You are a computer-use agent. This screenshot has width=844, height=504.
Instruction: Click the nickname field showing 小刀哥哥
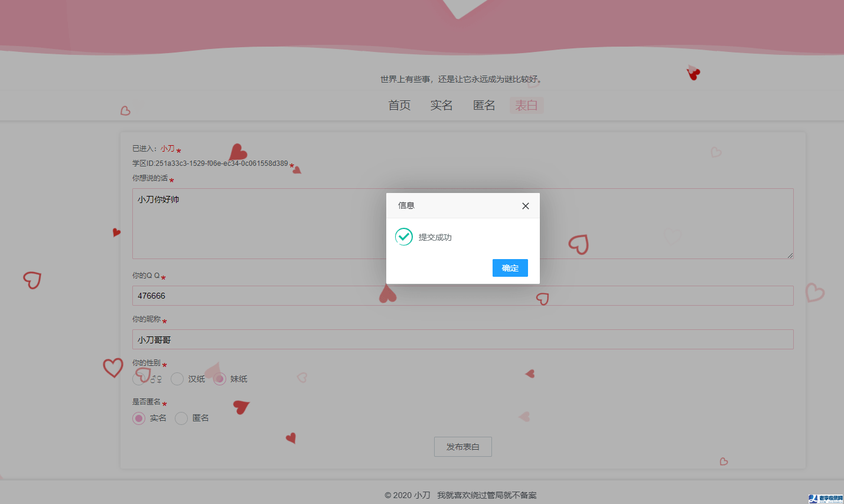point(462,339)
